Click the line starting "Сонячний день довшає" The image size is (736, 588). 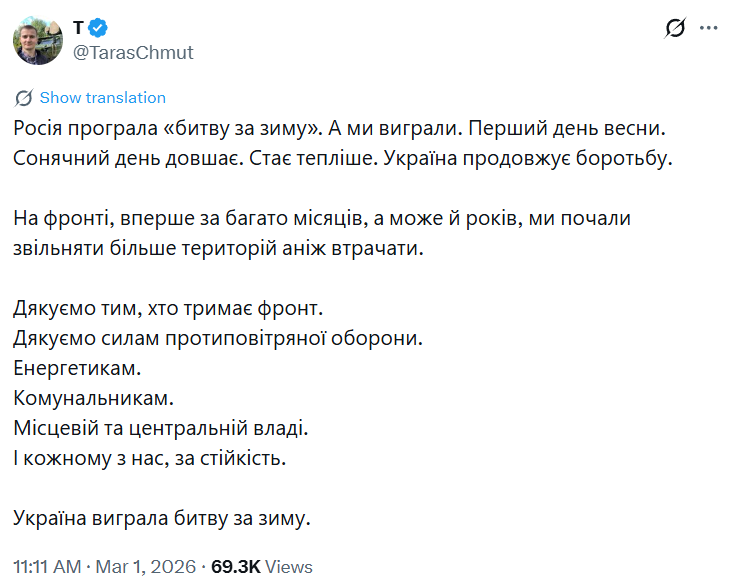click(x=345, y=158)
